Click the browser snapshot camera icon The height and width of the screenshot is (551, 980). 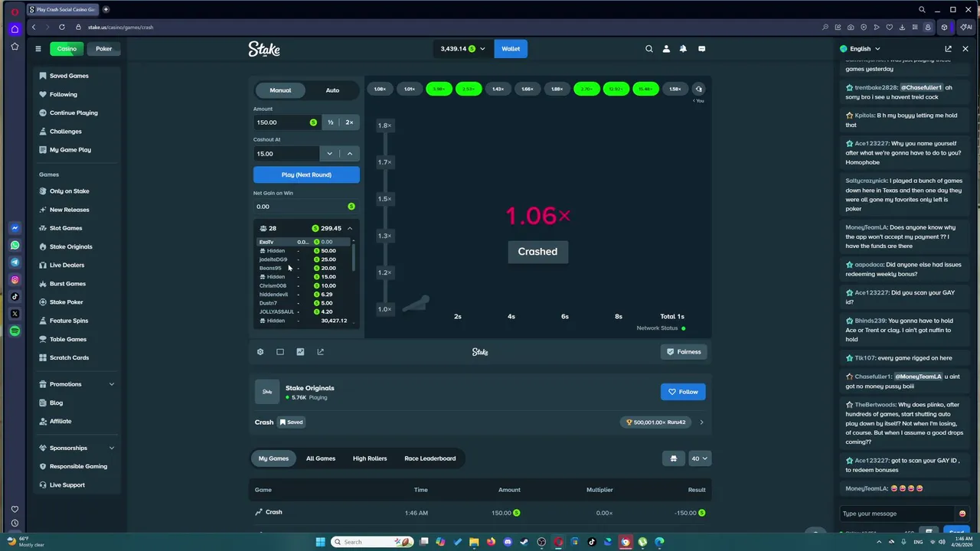(851, 28)
